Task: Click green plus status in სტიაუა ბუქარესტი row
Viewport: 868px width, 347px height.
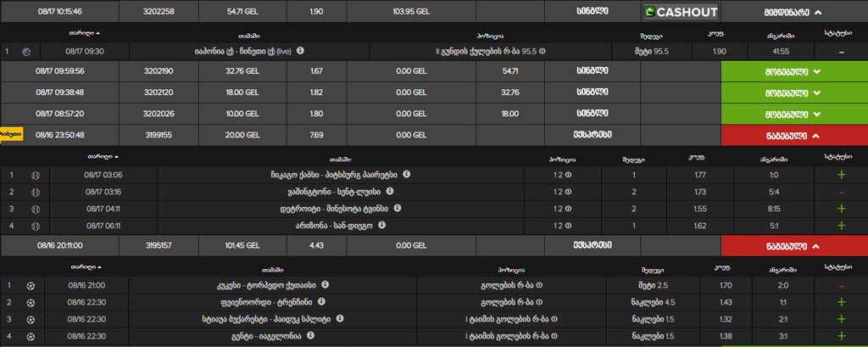Action: pyautogui.click(x=842, y=319)
